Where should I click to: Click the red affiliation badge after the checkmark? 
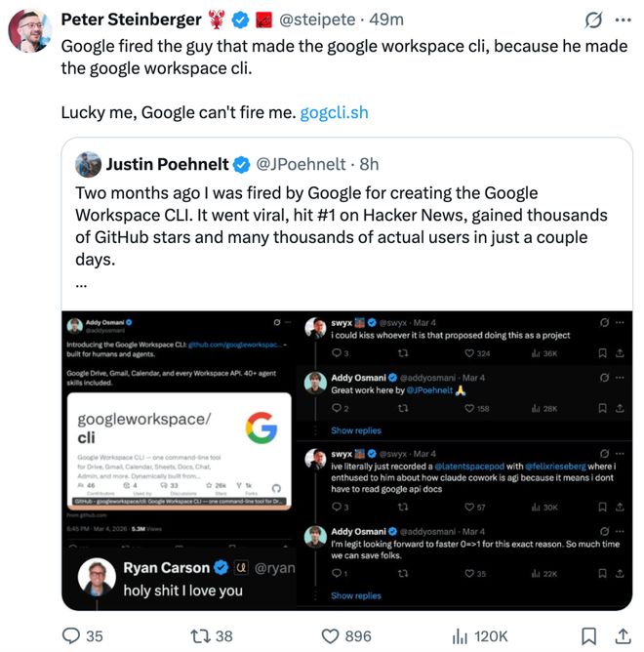click(x=263, y=20)
